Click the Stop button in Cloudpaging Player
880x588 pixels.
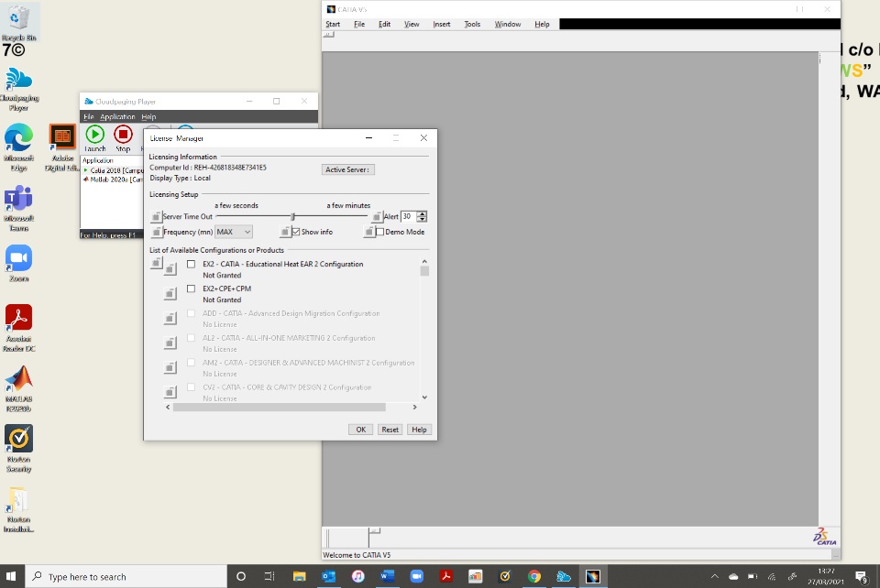pyautogui.click(x=123, y=138)
